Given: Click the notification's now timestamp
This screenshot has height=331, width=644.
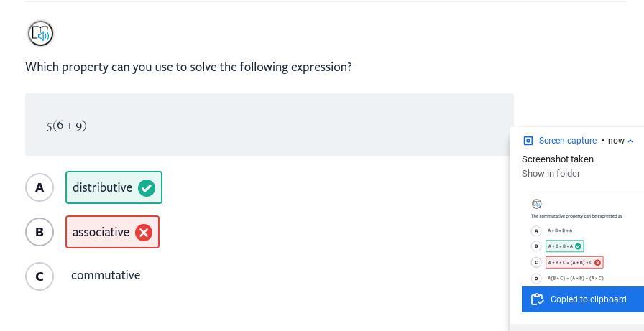Looking at the screenshot, I should point(616,141).
